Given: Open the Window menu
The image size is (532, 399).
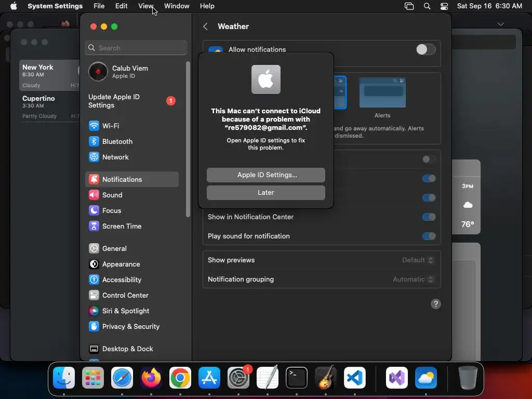Looking at the screenshot, I should coord(177,6).
